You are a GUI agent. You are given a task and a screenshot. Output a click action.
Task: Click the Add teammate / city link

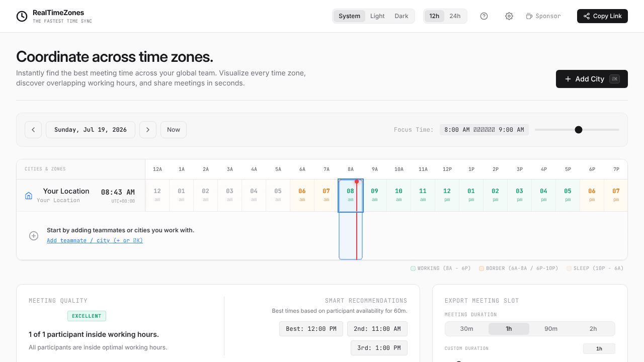click(x=95, y=240)
